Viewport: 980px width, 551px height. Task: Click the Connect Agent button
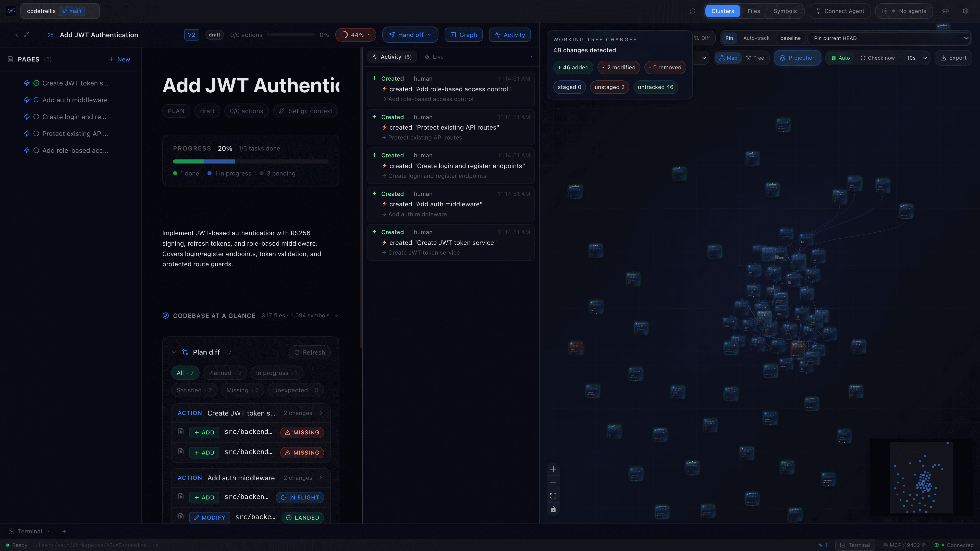point(840,11)
